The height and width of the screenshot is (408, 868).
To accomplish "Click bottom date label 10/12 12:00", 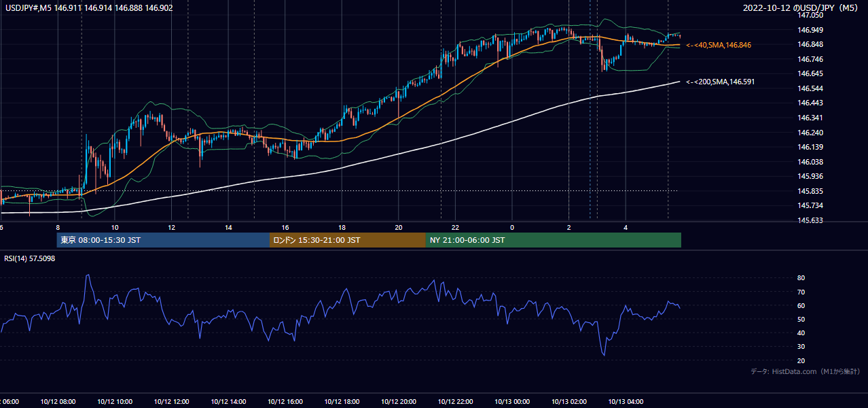I will pyautogui.click(x=171, y=402).
